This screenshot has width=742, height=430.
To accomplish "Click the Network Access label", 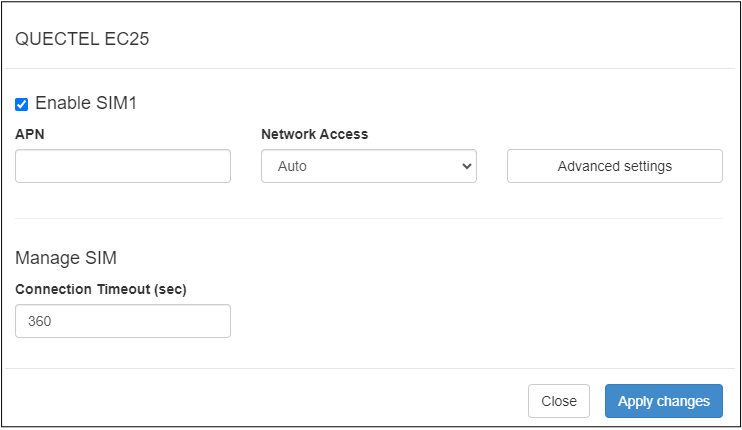I will click(314, 134).
